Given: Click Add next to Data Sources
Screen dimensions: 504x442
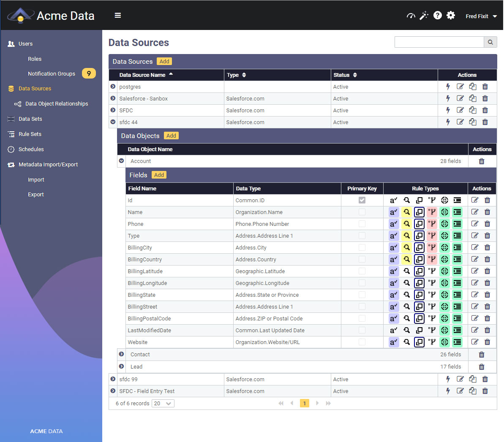Looking at the screenshot, I should click(164, 61).
